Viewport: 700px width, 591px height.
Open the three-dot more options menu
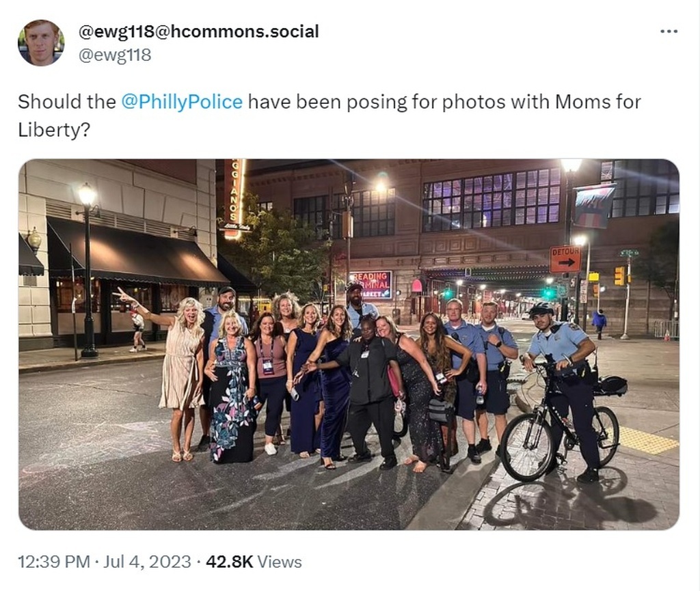[669, 31]
